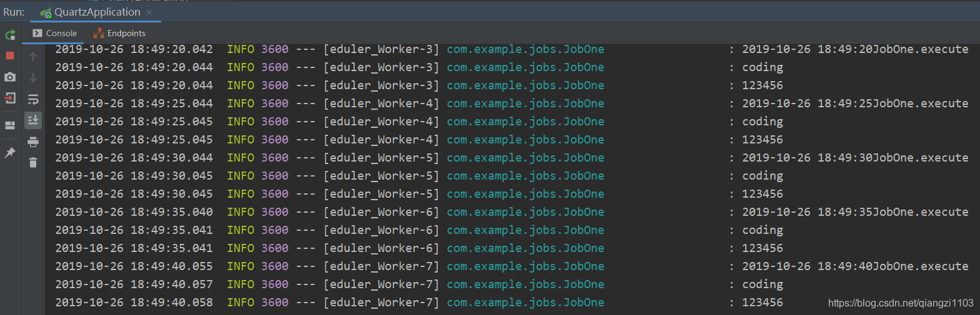Clear all console output with the trash icon

tap(33, 162)
